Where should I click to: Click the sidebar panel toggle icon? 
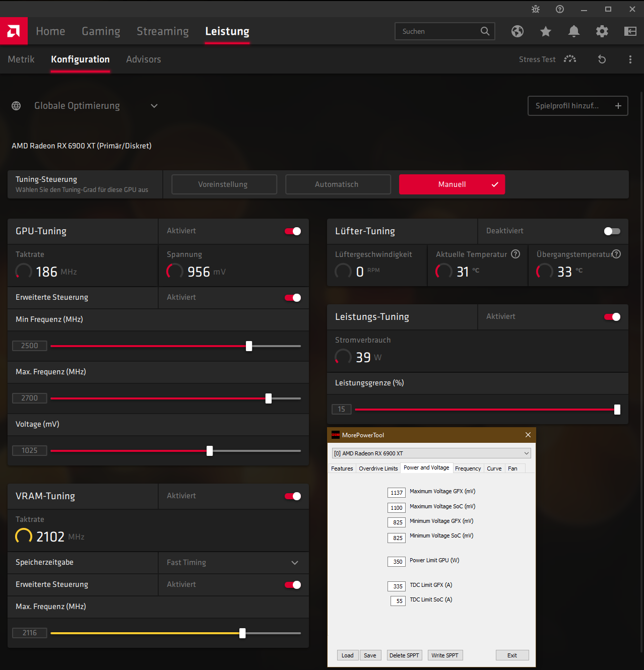coord(630,31)
